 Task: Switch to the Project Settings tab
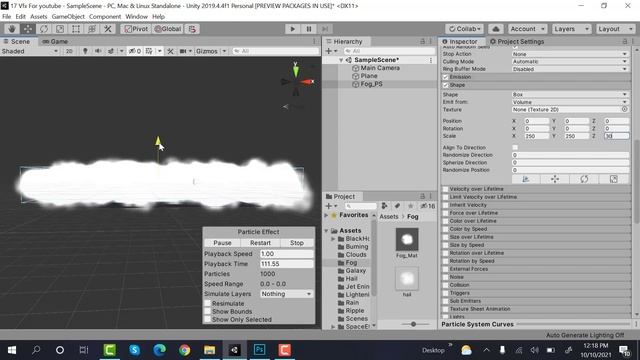pos(517,41)
